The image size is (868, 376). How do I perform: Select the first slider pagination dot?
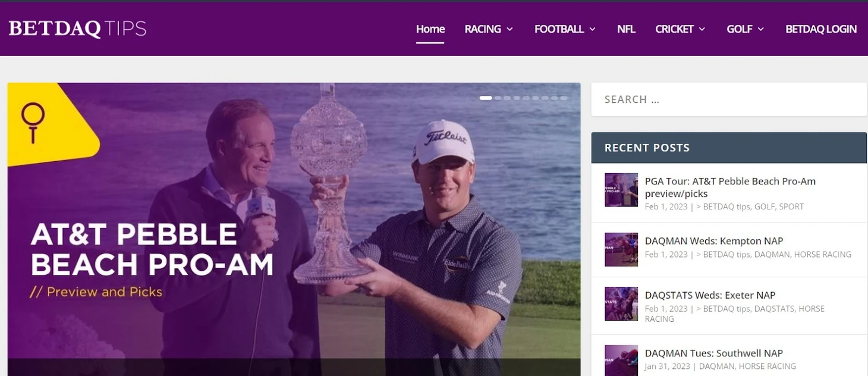(x=486, y=98)
